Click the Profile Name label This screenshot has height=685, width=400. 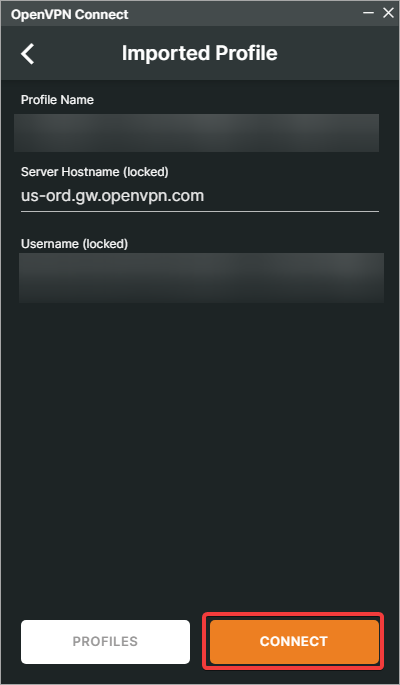pyautogui.click(x=57, y=100)
